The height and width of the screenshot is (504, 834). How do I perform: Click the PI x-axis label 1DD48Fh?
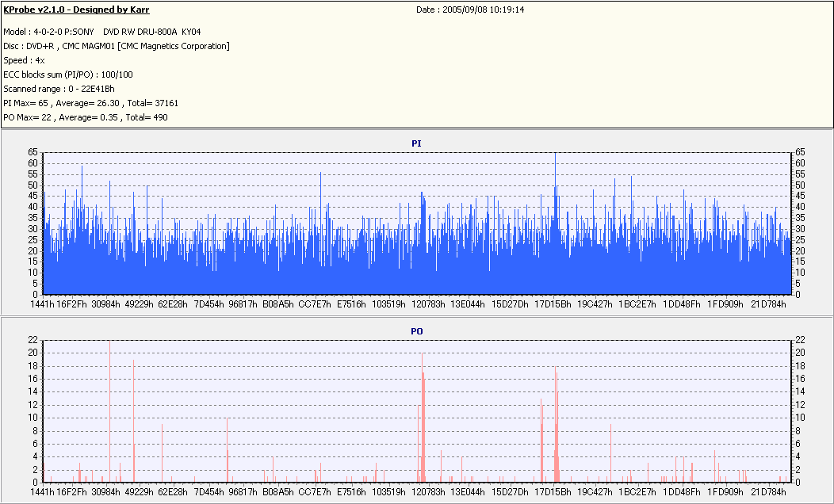coord(681,304)
